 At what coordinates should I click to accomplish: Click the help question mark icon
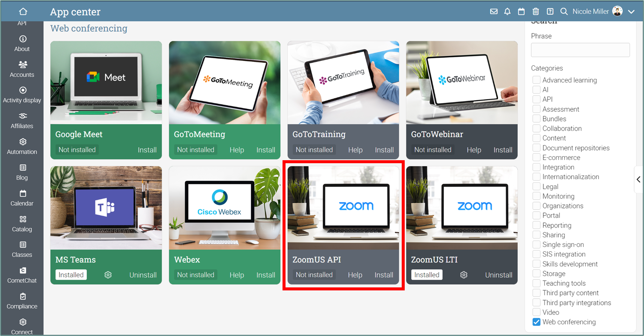click(x=550, y=11)
